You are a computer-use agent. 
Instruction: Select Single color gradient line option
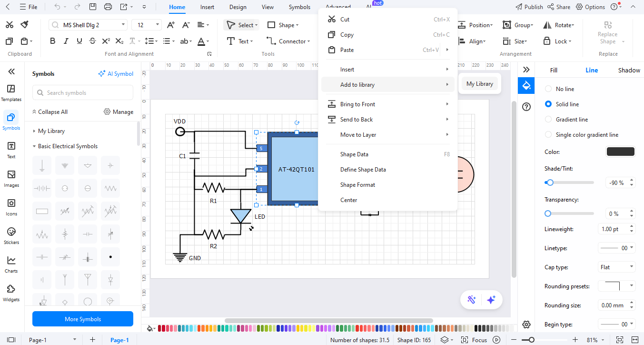coord(548,134)
